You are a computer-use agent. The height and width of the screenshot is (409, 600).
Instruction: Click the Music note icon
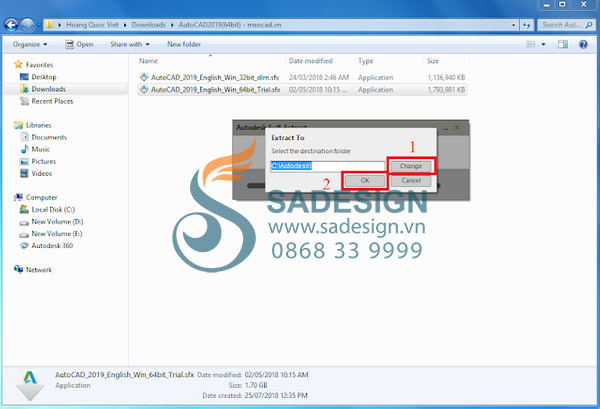click(24, 149)
